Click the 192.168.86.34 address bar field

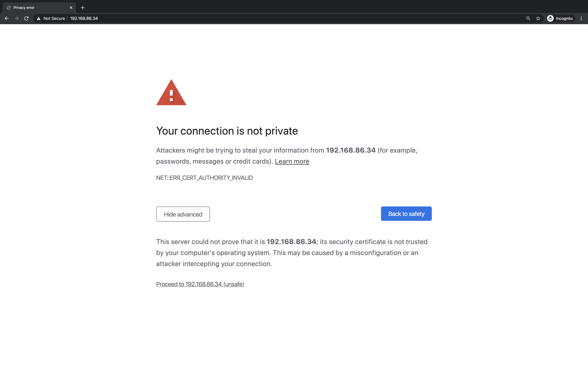292,19
